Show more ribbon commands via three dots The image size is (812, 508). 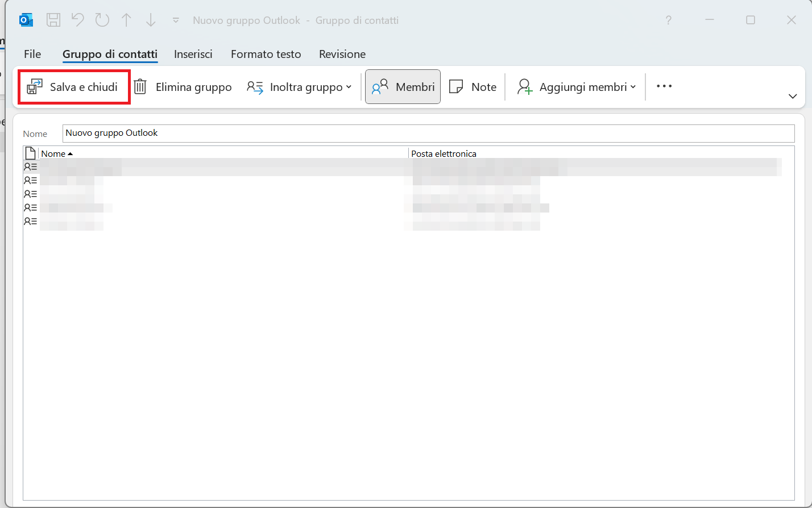(664, 86)
